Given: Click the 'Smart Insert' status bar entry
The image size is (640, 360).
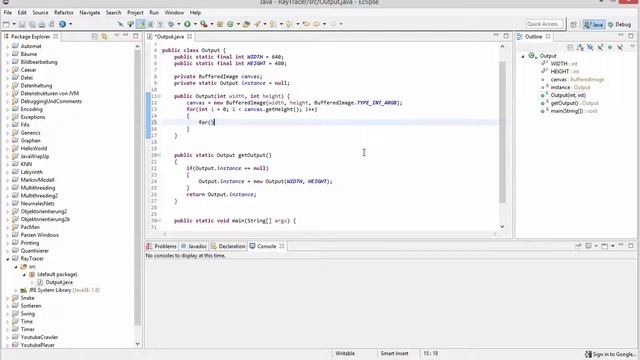Looking at the screenshot, I should [x=394, y=353].
